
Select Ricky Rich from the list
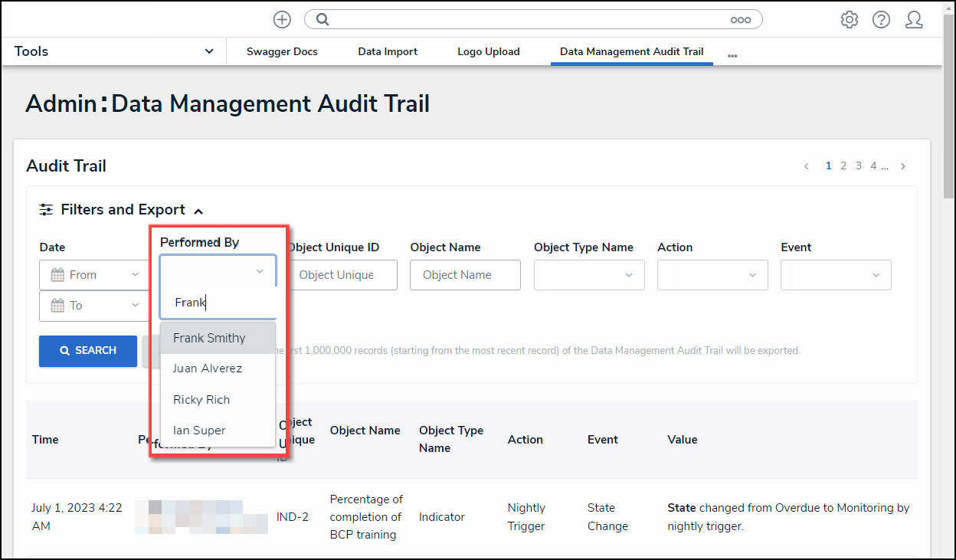[x=218, y=400]
